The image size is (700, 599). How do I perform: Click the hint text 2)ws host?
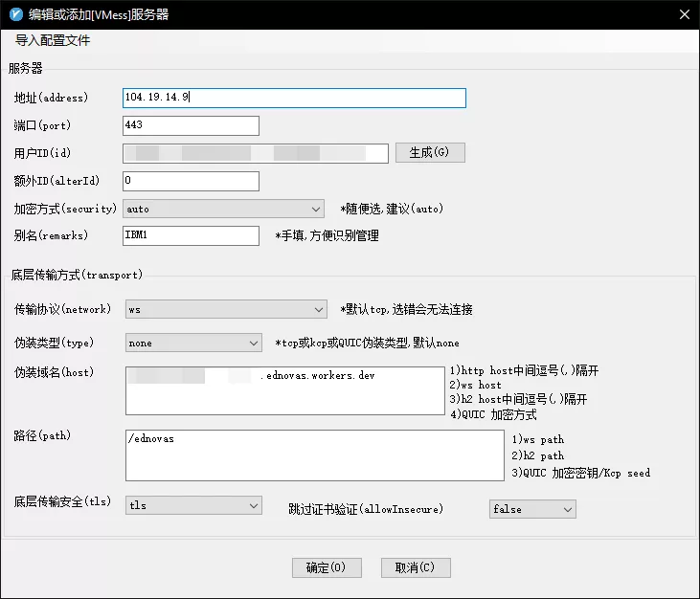475,385
